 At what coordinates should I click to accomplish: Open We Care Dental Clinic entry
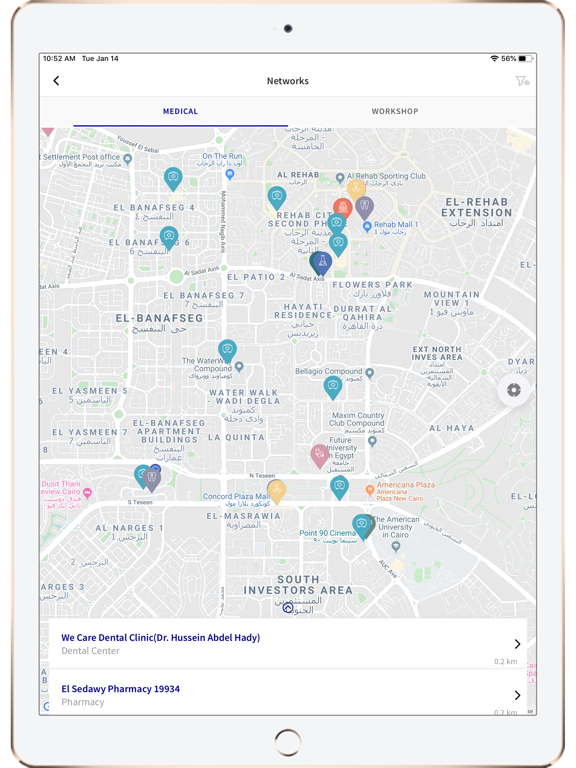coord(288,644)
